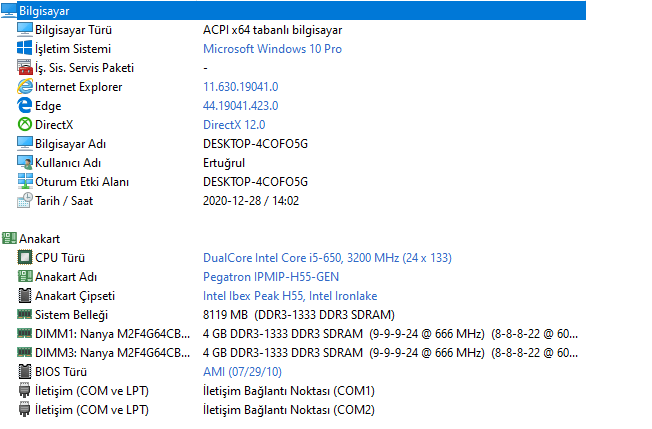This screenshot has height=429, width=652.
Task: Select the Sistem Belleği label
Action: tap(72, 315)
